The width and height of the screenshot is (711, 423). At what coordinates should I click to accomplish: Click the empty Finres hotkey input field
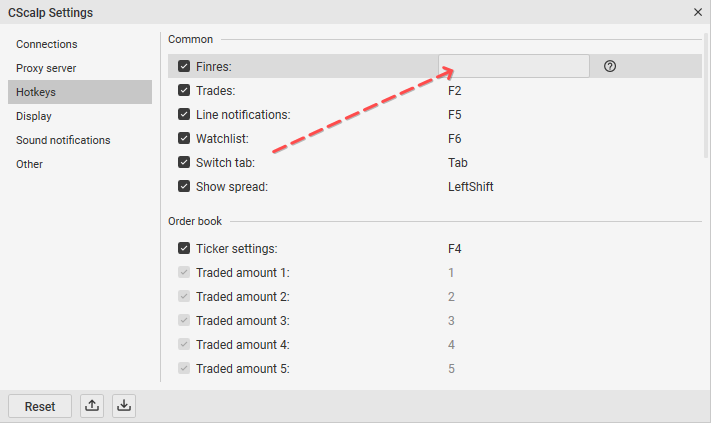point(514,66)
